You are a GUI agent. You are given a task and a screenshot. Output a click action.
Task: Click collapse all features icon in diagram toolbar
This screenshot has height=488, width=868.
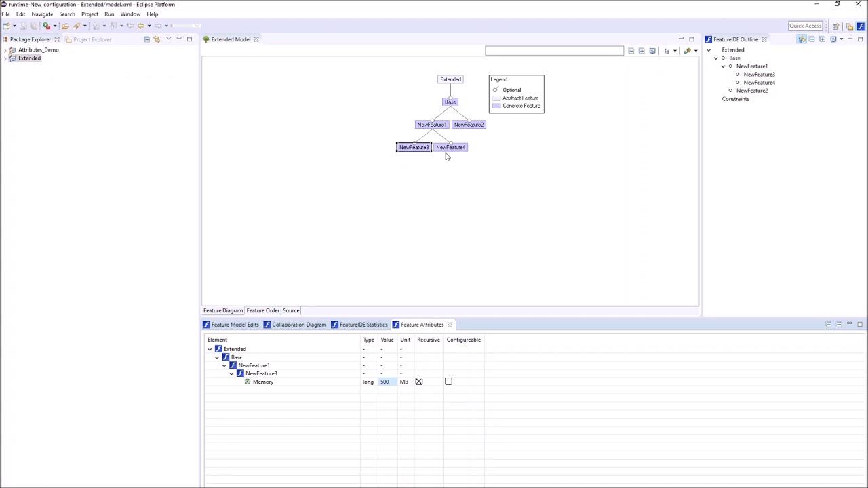[x=631, y=51]
